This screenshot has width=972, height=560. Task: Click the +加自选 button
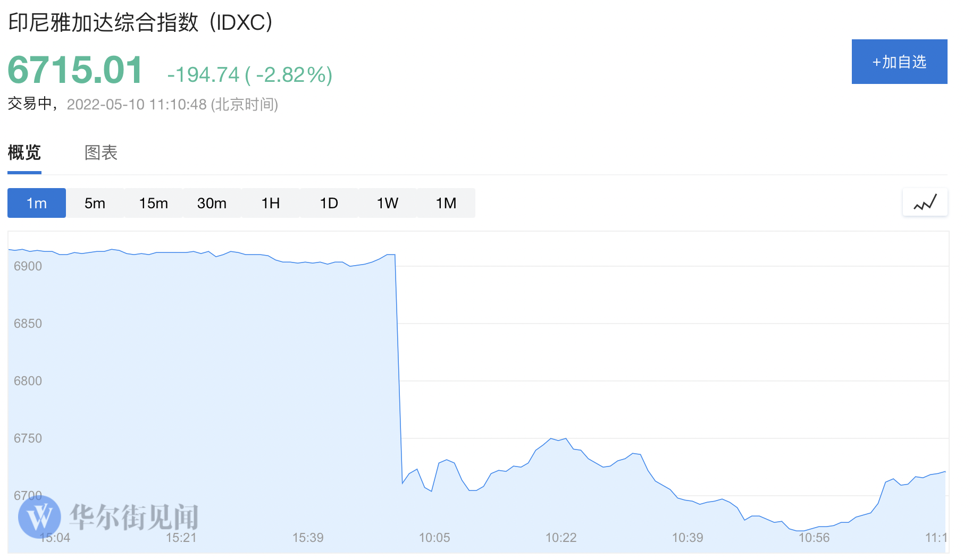(x=899, y=62)
